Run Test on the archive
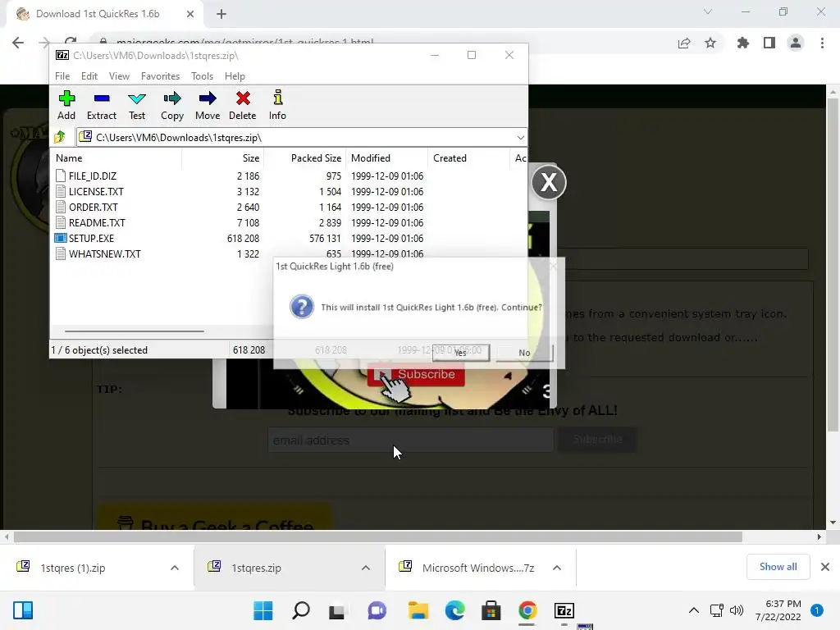Screen dimensions: 840x630 (137, 105)
